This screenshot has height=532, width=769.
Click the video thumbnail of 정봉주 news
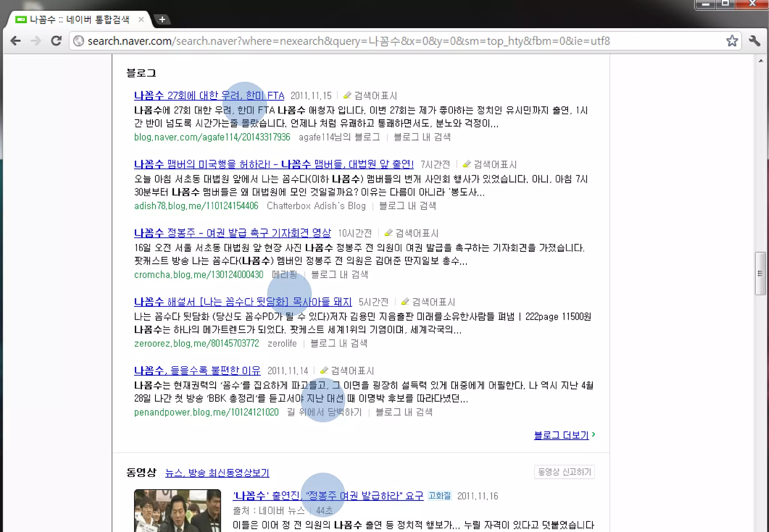pos(177,510)
